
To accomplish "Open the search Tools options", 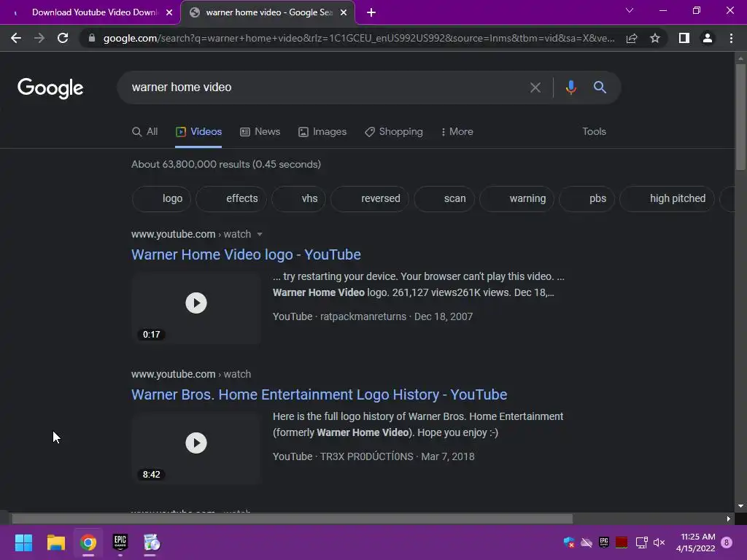I will click(x=594, y=132).
